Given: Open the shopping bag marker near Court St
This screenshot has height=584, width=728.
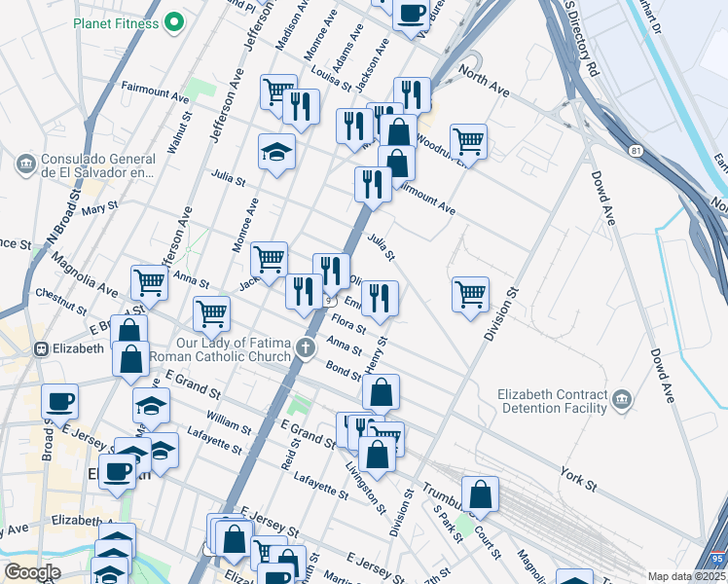Looking at the screenshot, I should (x=480, y=498).
